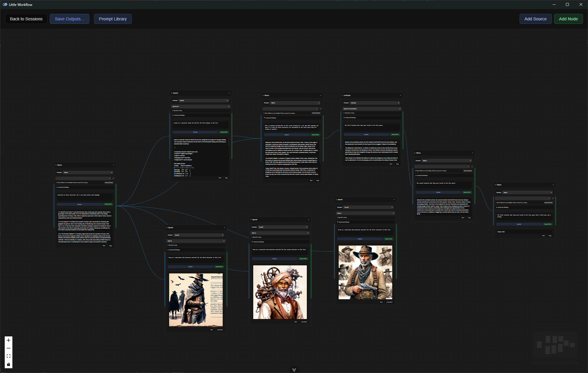Open the Prompt Library

(x=113, y=19)
